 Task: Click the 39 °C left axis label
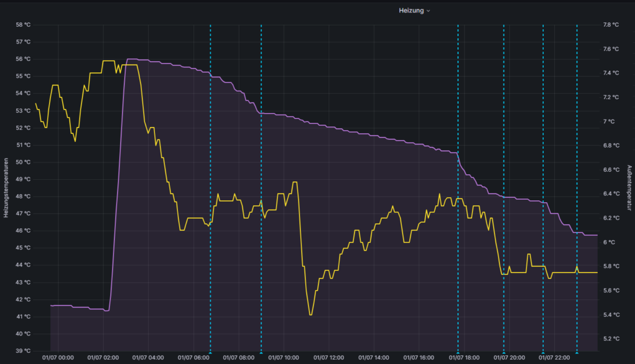23,350
